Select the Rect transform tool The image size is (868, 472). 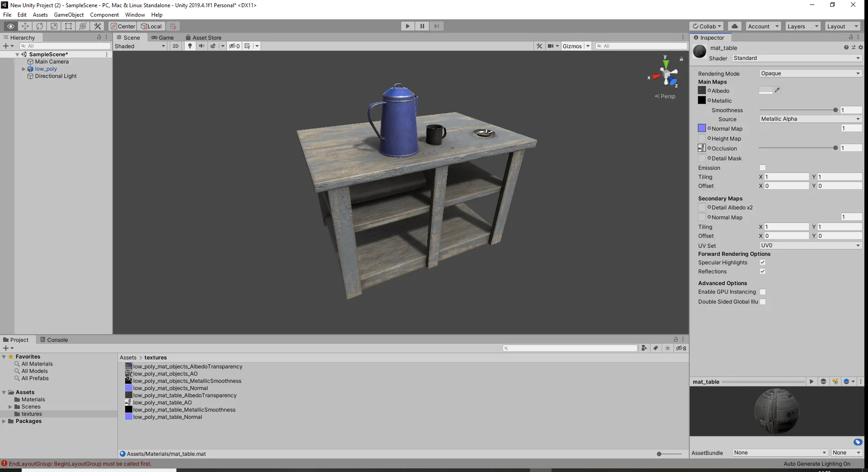[x=68, y=26]
